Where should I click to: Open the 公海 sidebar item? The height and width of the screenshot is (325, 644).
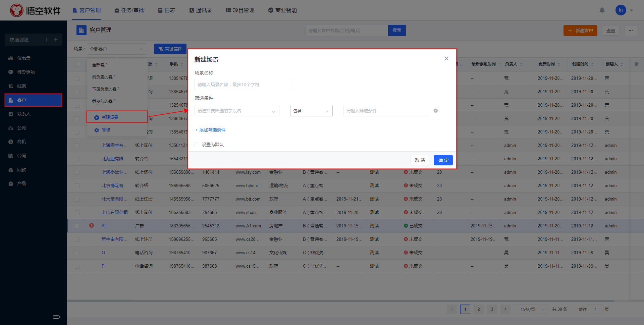(x=21, y=128)
